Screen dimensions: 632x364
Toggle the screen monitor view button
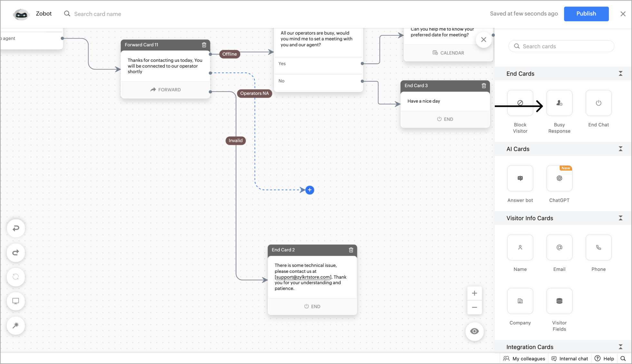coord(16,301)
